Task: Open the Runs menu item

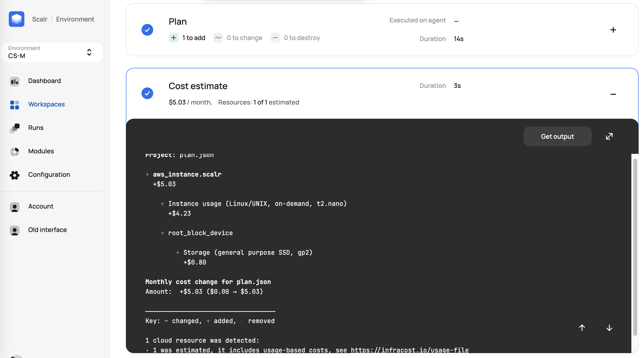Action: pos(36,128)
